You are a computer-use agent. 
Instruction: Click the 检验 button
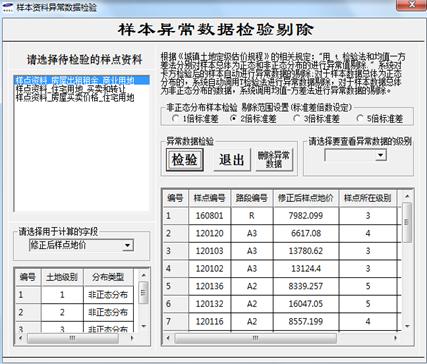[185, 160]
